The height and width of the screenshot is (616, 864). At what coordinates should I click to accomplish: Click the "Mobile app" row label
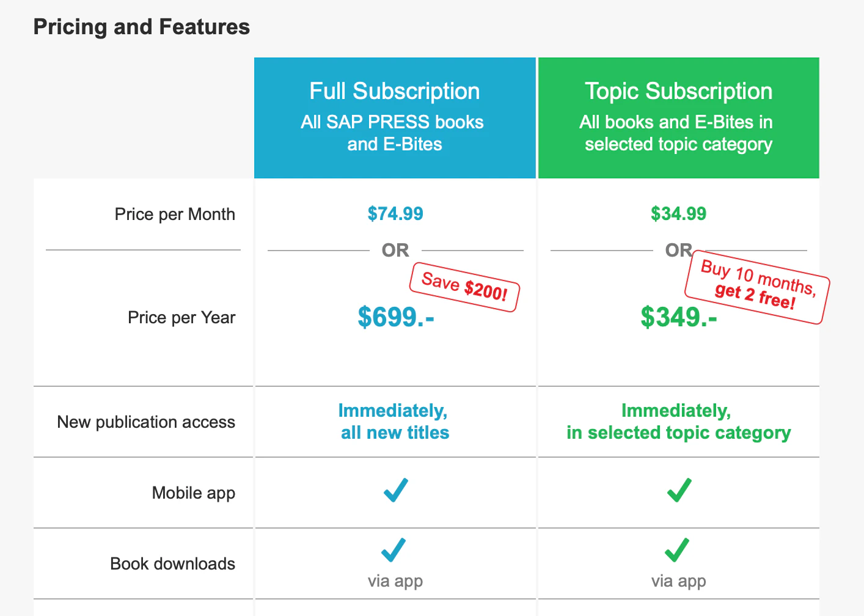[193, 493]
